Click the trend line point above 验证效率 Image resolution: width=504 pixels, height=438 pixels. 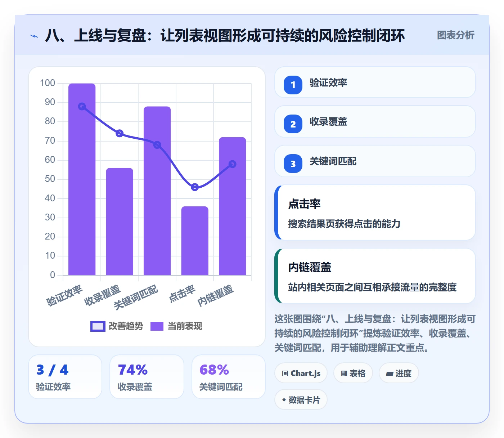pyautogui.click(x=82, y=107)
